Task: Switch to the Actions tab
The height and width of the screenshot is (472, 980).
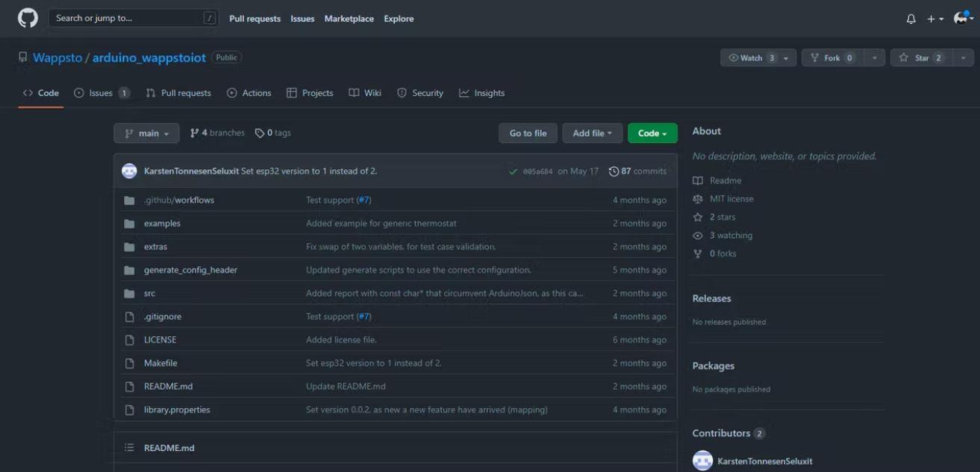Action: (249, 93)
